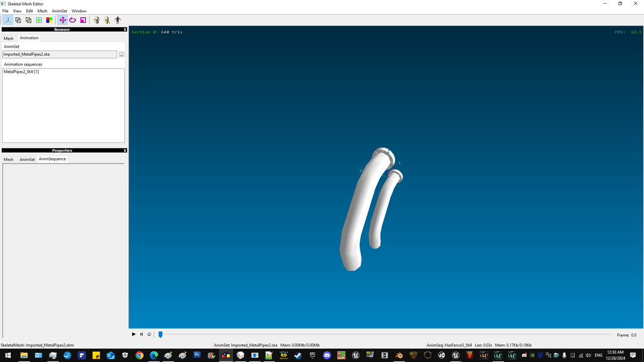Open the AnimSet tab in Properties panel
This screenshot has height=362, width=644.
click(27, 159)
